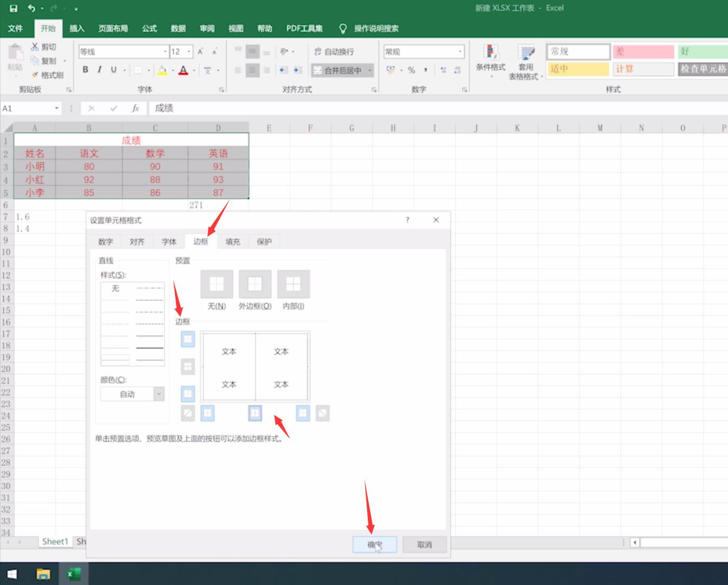Click the Wrap Text (自动换行) command
The height and width of the screenshot is (585, 728).
(334, 51)
